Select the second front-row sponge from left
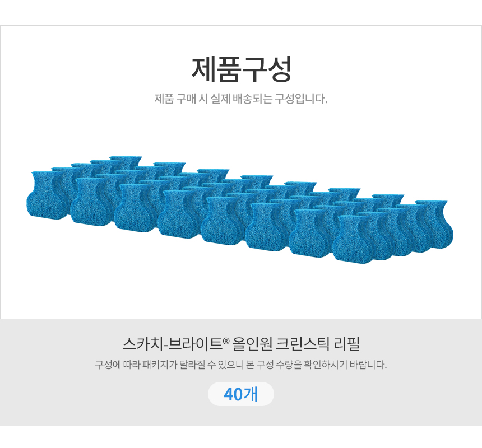 click(x=91, y=202)
